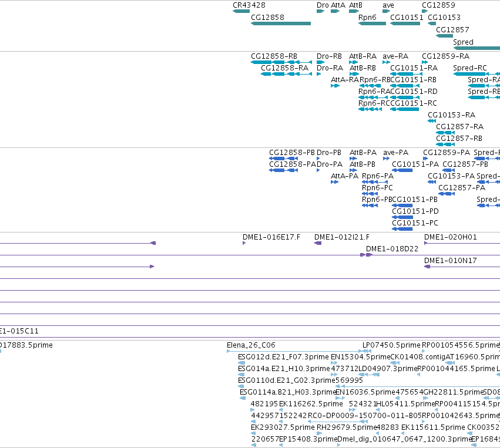The width and height of the screenshot is (500, 448).
Task: Select clone DME1-010N17 feature
Action: [462, 267]
